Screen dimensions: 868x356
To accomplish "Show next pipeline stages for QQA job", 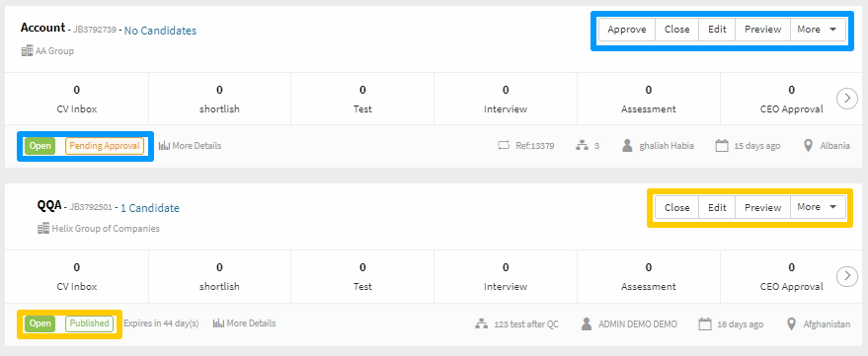I will pos(847,276).
